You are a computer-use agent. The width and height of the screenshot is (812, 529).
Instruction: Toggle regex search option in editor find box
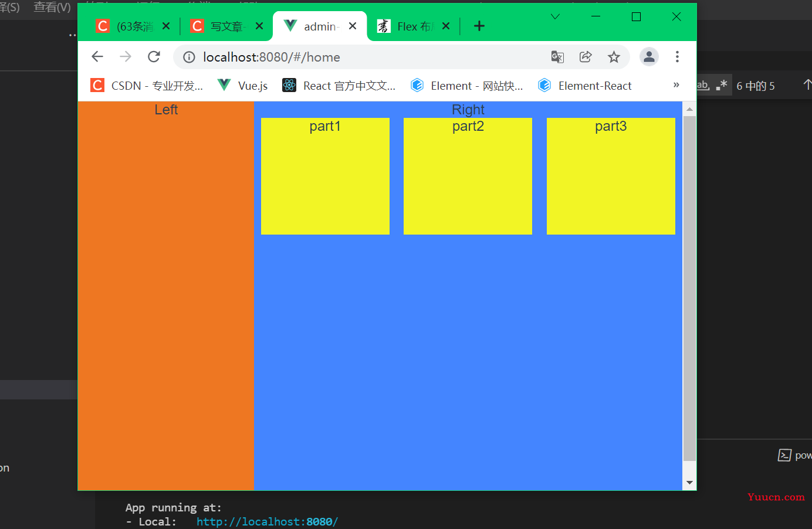click(x=722, y=85)
